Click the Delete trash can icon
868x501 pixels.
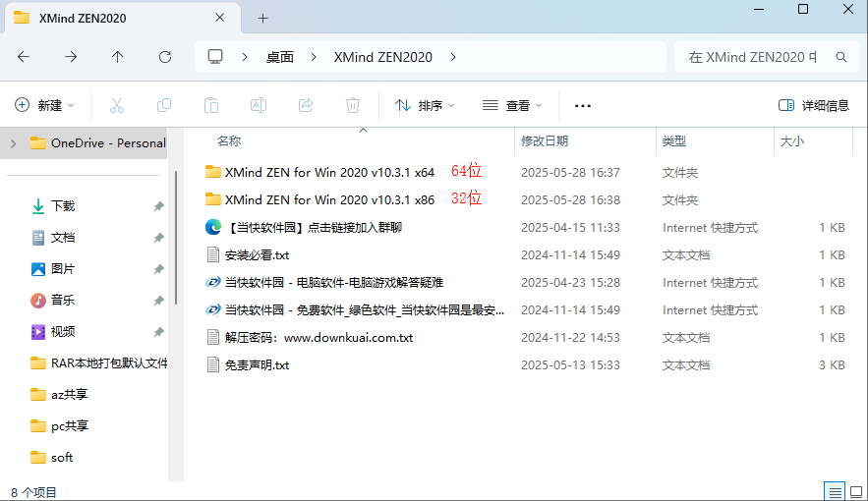coord(353,105)
